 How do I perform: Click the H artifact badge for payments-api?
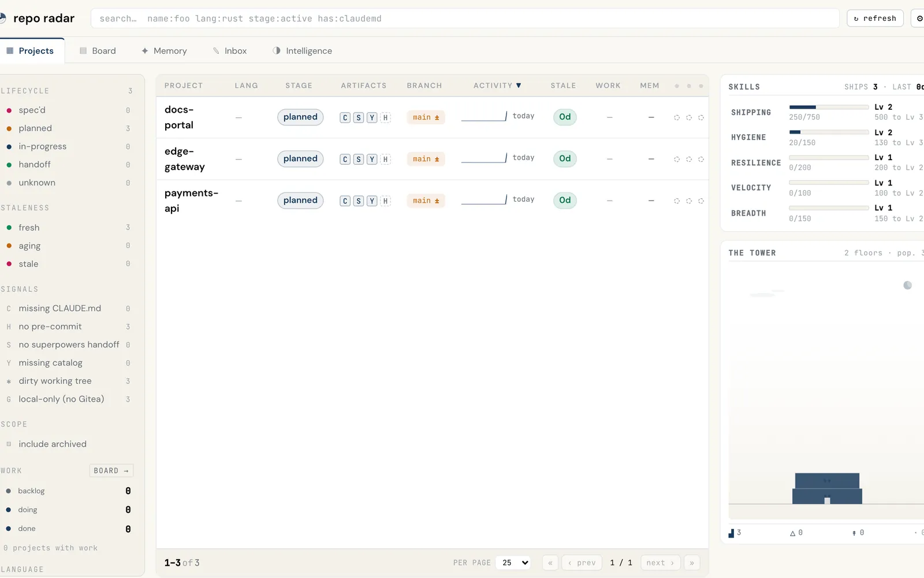(x=385, y=201)
